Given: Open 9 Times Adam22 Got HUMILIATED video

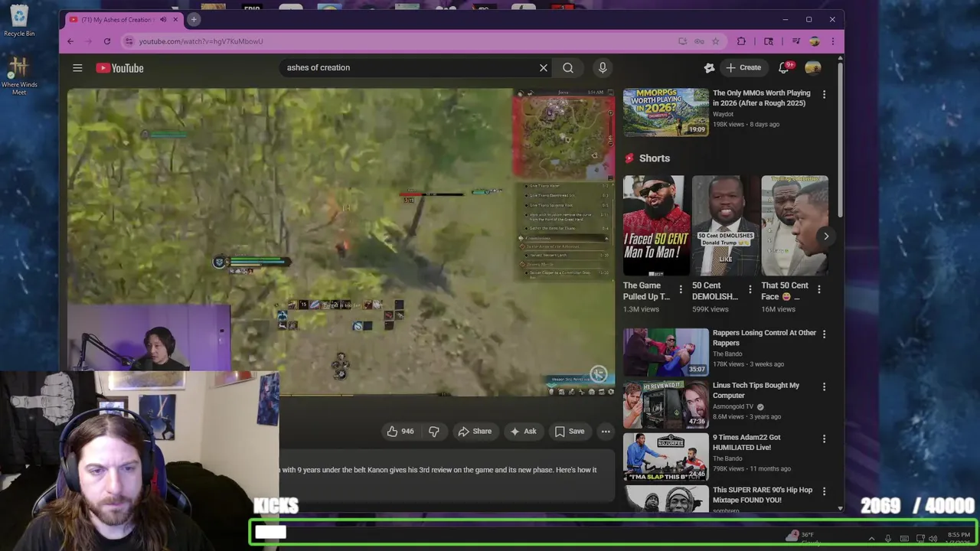Looking at the screenshot, I should coord(747,442).
